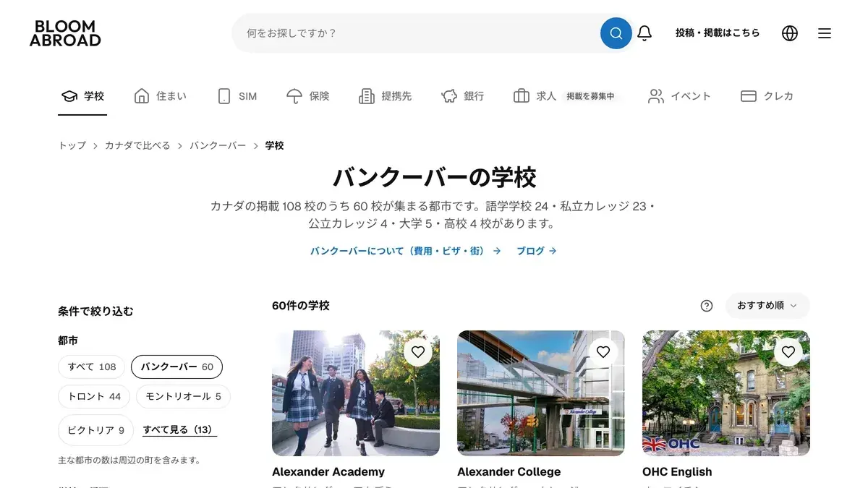868x488 pixels.
Task: Click the Bloom Abroad logo
Action: pos(65,33)
